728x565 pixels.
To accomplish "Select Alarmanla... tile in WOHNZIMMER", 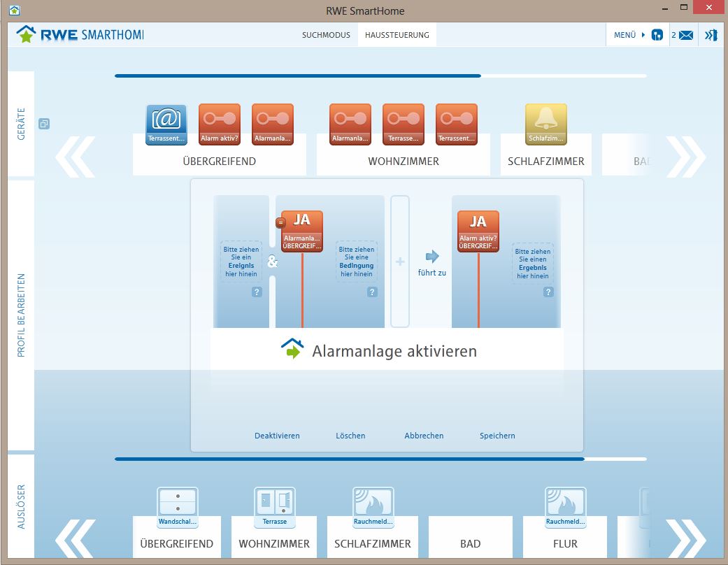I will point(350,124).
